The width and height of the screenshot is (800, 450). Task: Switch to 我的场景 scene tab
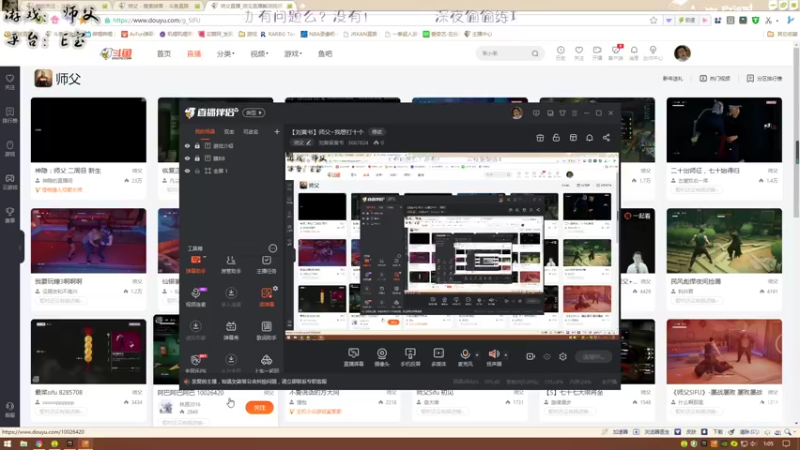click(205, 132)
